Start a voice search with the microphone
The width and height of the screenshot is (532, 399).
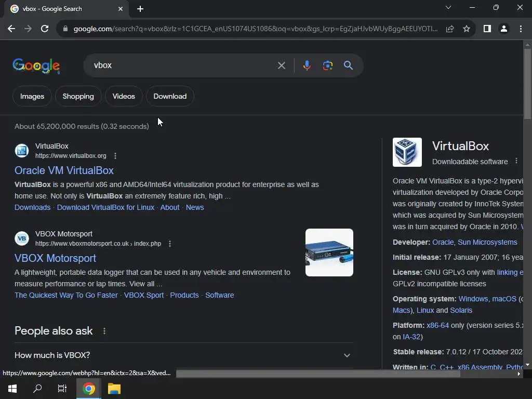tap(307, 65)
